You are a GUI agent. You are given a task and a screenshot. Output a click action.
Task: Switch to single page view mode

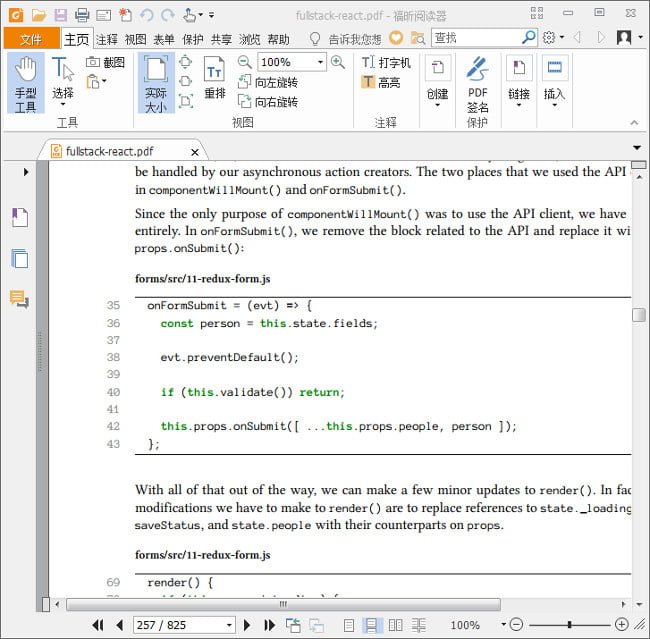coord(348,625)
